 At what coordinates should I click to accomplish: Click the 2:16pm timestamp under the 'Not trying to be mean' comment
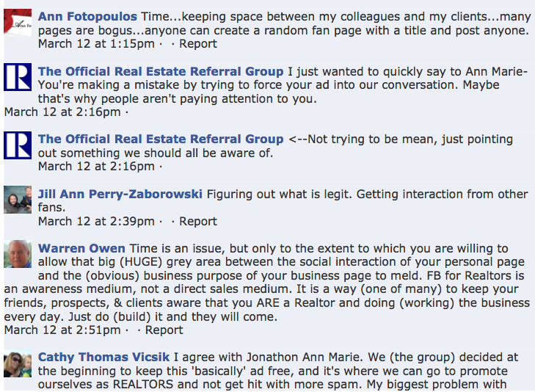point(96,166)
